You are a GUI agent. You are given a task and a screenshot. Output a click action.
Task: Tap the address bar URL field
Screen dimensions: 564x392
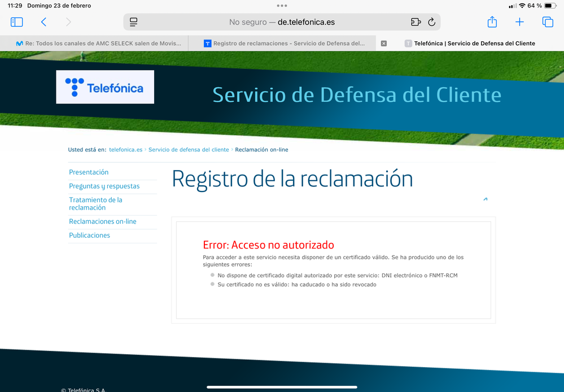(x=282, y=22)
